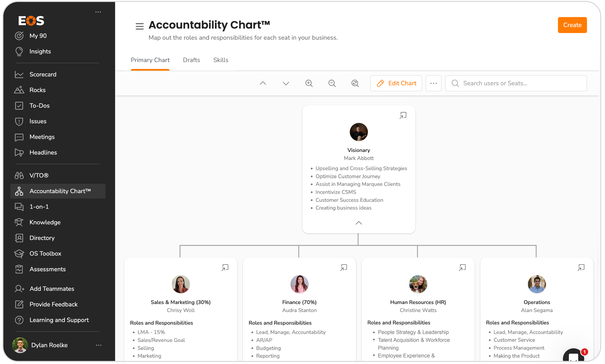Select the Rocks icon in the sidebar
Image resolution: width=605 pixels, height=364 pixels.
pos(19,90)
